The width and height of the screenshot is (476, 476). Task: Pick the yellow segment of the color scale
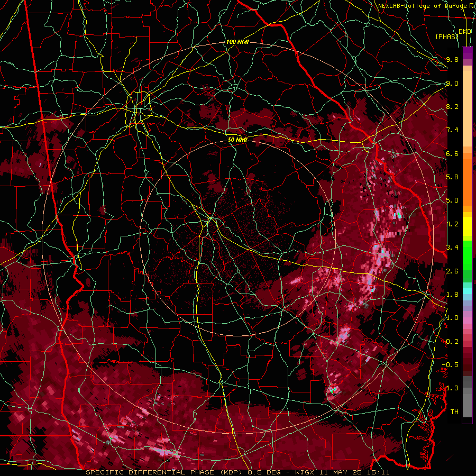click(467, 226)
